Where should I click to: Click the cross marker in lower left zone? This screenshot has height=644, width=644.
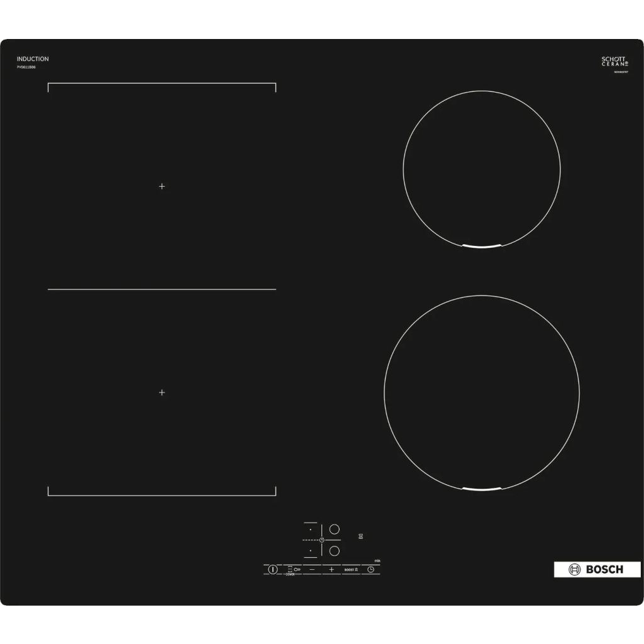[162, 392]
